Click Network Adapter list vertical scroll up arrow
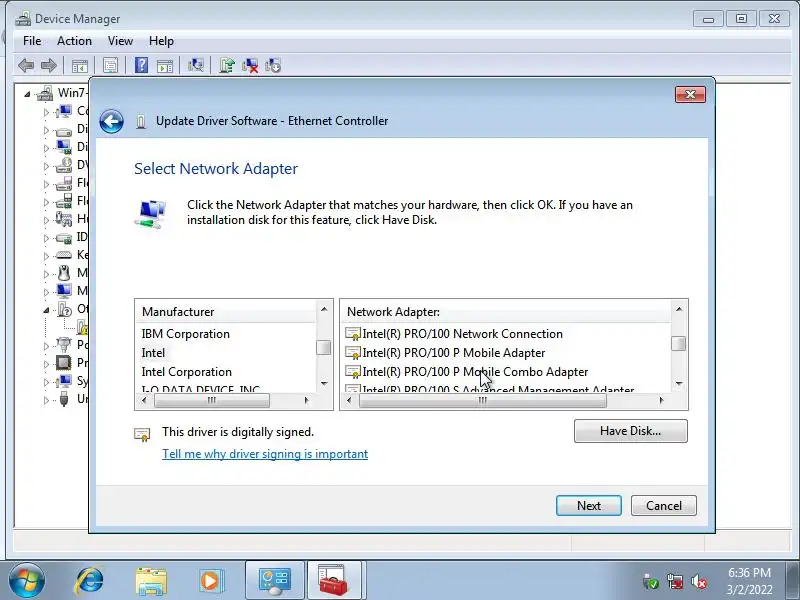800x600 pixels. 679,309
